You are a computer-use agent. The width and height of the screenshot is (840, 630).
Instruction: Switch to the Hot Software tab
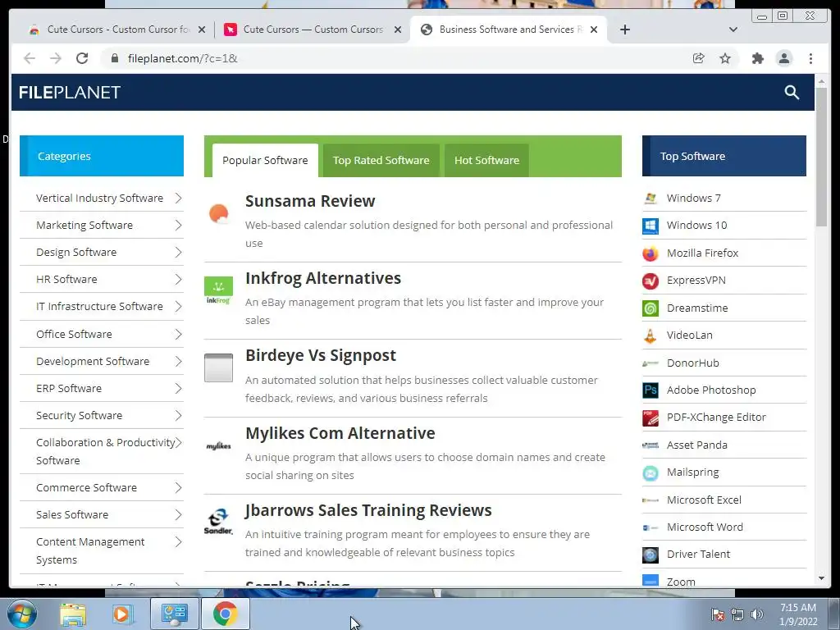click(486, 160)
